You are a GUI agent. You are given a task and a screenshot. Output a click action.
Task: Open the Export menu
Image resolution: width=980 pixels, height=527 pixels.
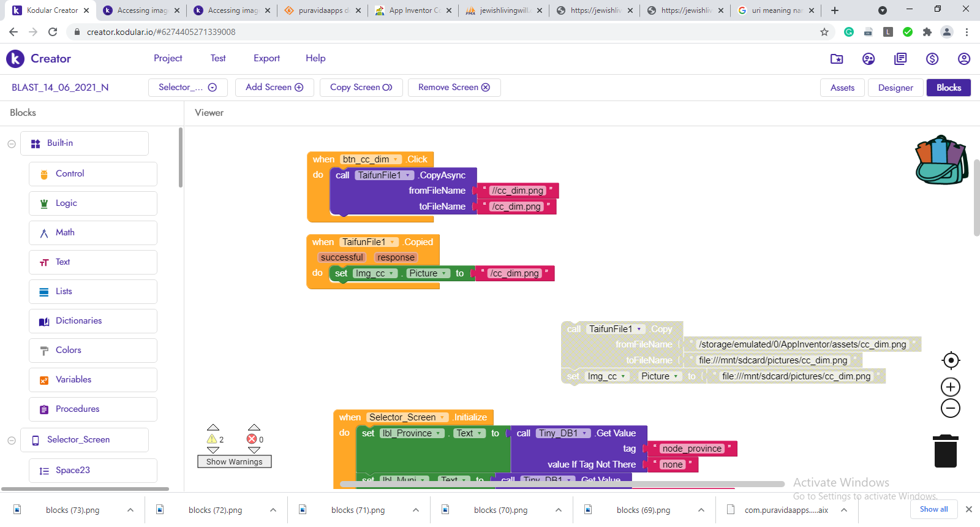pos(266,58)
